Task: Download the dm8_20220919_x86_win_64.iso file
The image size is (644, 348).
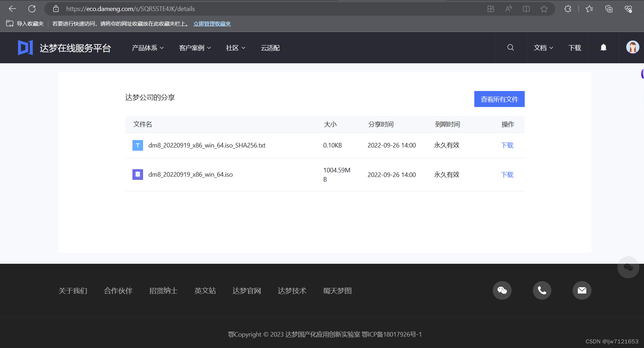Action: tap(507, 175)
